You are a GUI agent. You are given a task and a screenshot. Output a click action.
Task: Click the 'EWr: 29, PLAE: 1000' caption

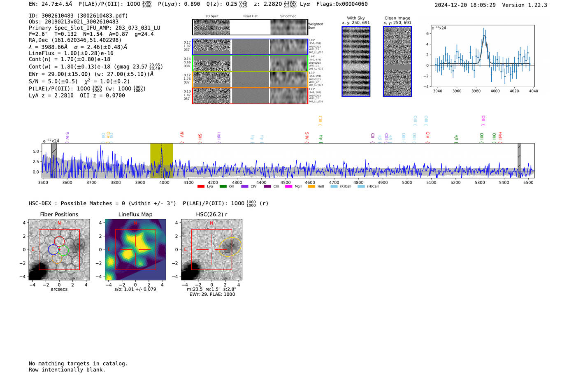click(212, 295)
